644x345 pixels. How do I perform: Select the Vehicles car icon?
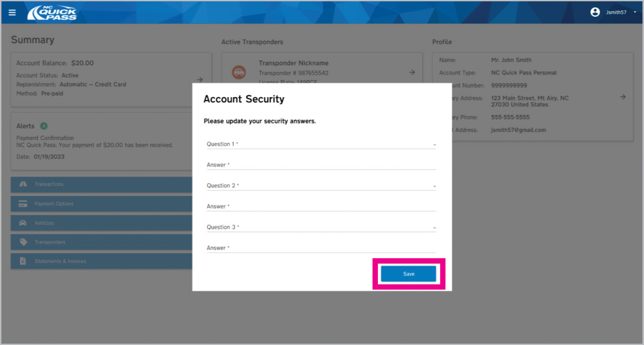coord(23,223)
